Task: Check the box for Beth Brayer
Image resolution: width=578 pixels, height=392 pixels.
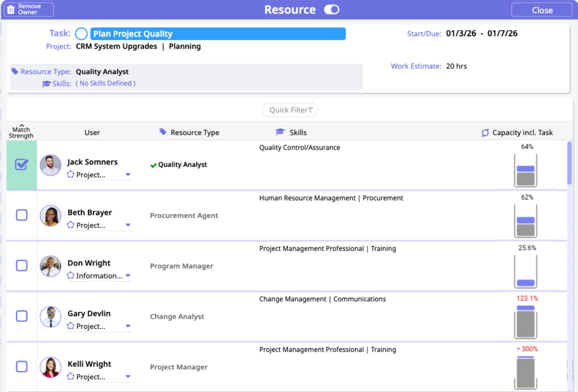Action: [x=21, y=215]
